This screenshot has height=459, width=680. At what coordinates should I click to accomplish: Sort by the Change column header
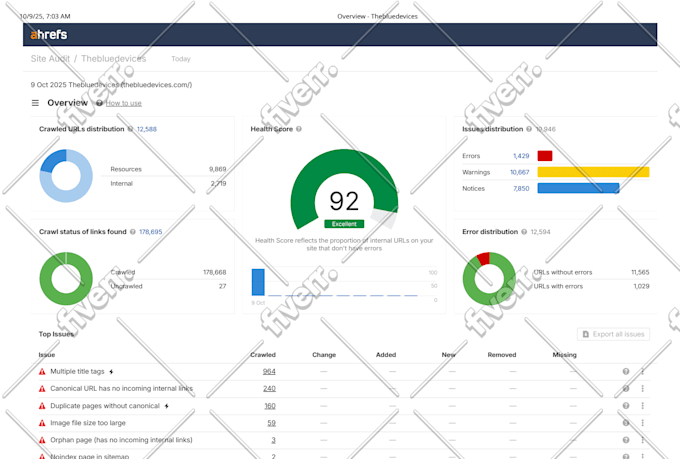(x=324, y=355)
